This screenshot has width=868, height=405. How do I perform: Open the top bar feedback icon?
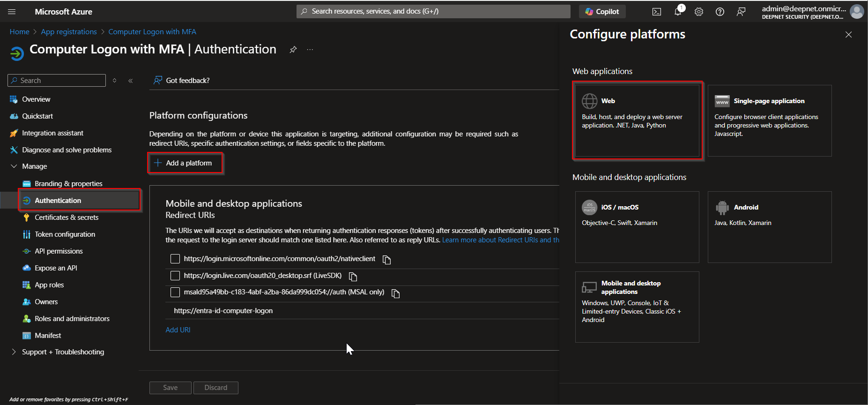(x=741, y=12)
